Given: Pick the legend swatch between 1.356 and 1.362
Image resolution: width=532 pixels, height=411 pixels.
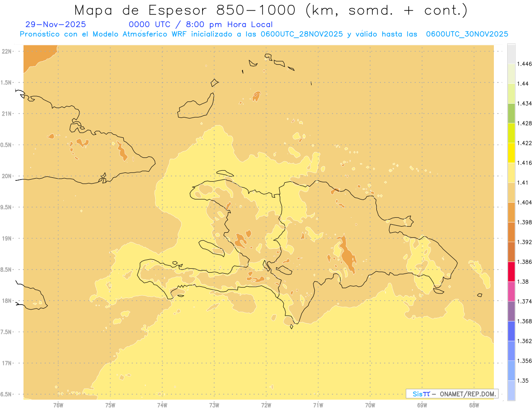Looking at the screenshot, I should 511,351.
